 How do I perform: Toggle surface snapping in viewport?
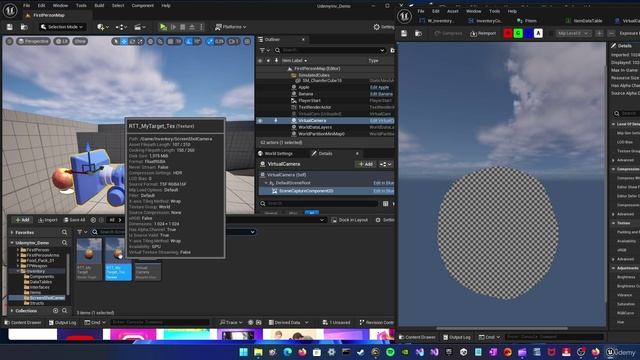160,41
